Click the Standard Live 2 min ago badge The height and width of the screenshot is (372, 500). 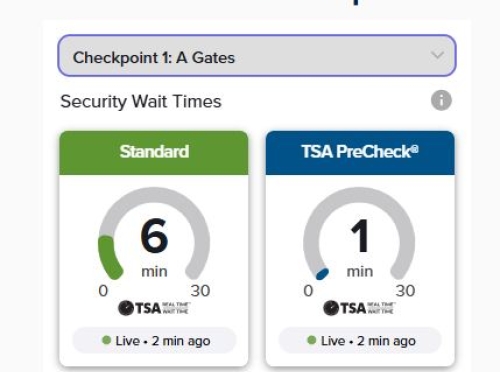(x=154, y=340)
